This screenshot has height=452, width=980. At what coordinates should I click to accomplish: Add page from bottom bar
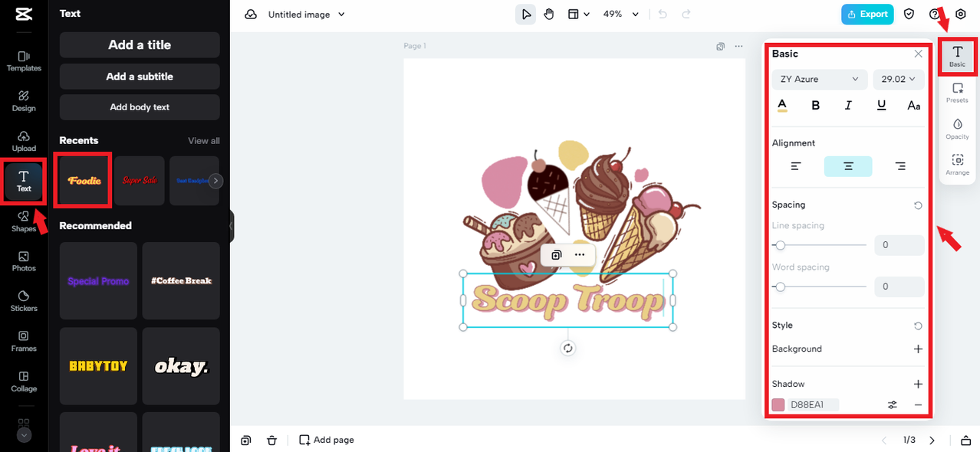click(327, 440)
